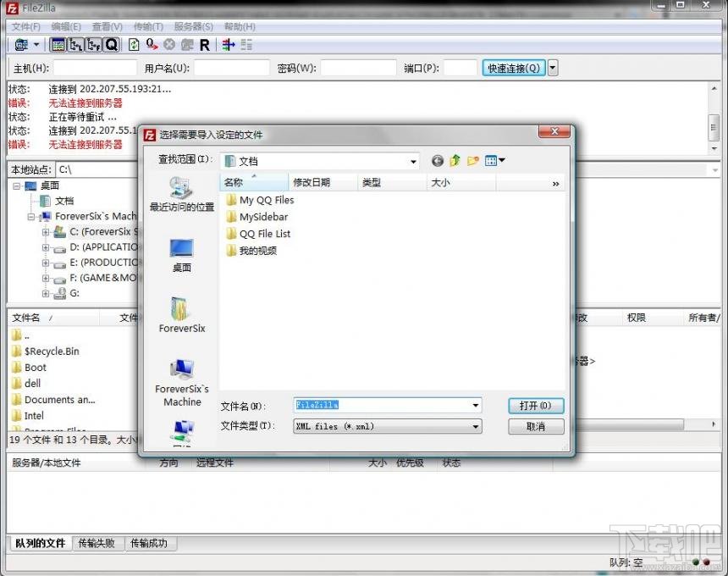Click the cancel current operation icon

[169, 45]
